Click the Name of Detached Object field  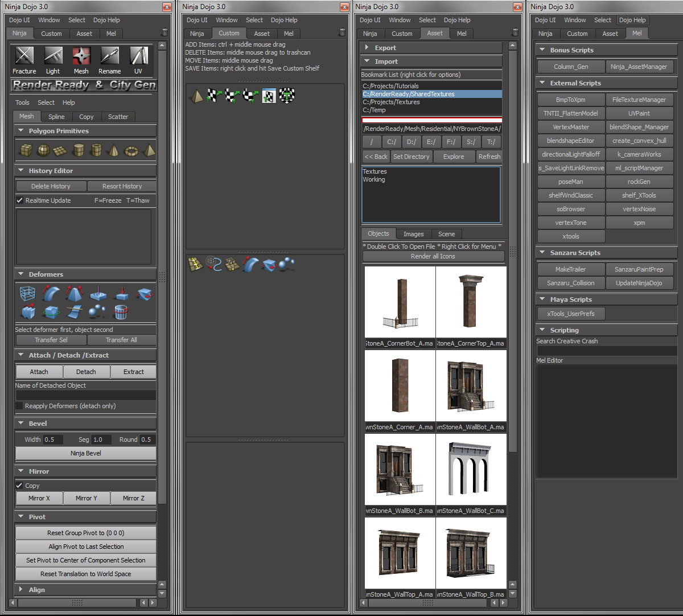pyautogui.click(x=85, y=395)
